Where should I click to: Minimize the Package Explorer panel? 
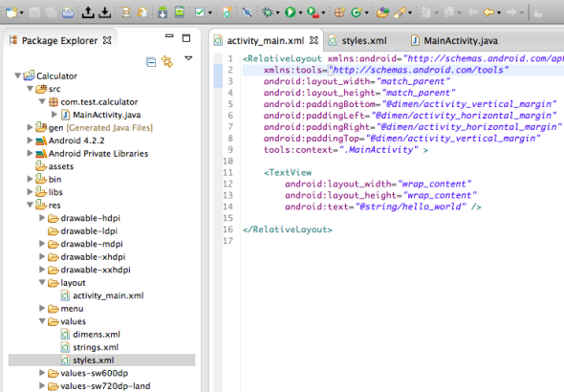pos(169,36)
